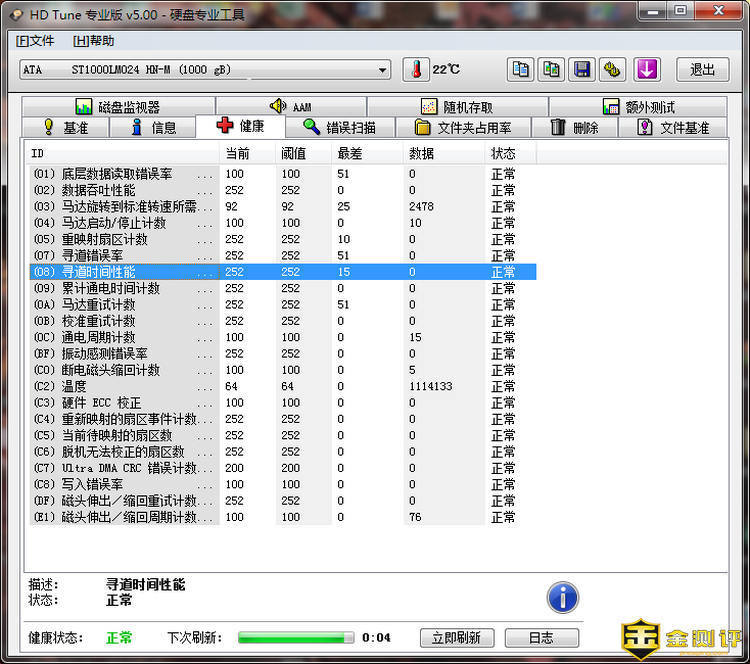Screen dimensions: 750x664
Task: Open options via the wrench toolbar icon
Action: 613,69
